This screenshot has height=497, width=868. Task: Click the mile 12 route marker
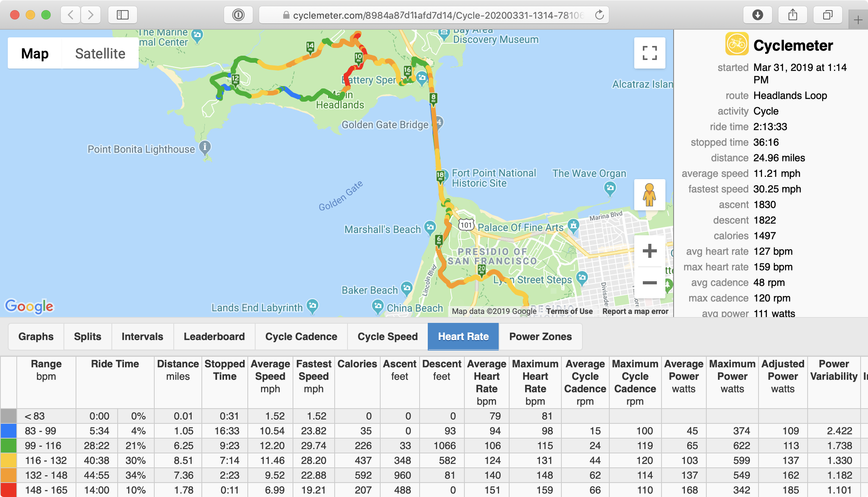tap(235, 80)
